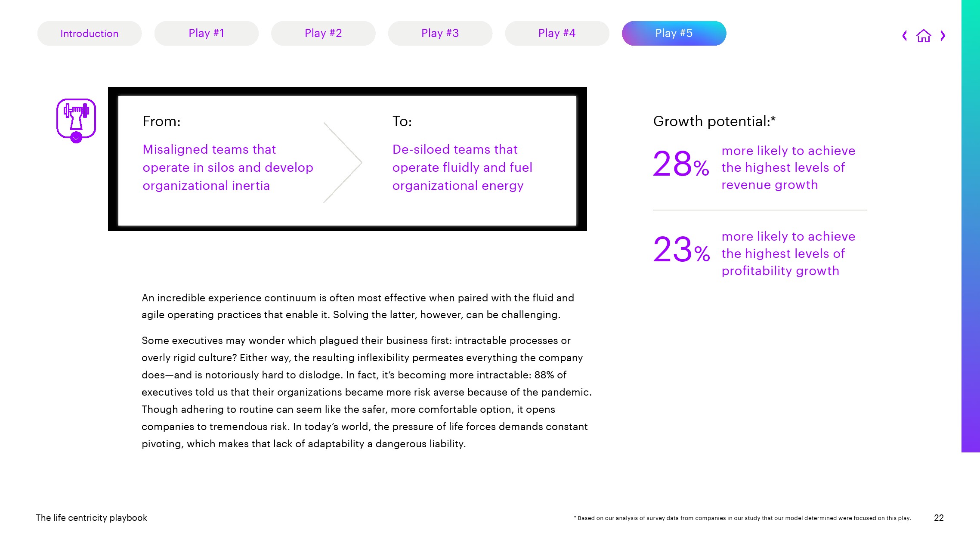This screenshot has width=980, height=551.
Task: Jump to the Play #3 section
Action: click(x=440, y=34)
